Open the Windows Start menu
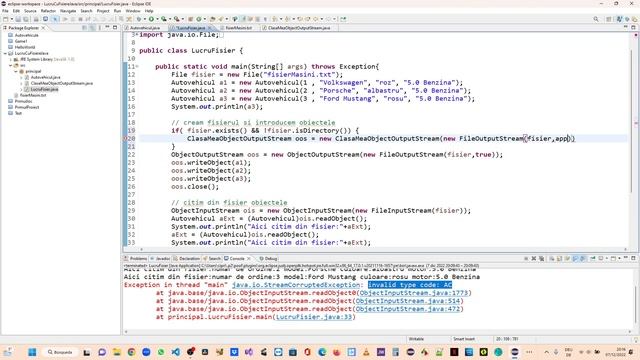Screen dimensions: 640x360 point(32,352)
